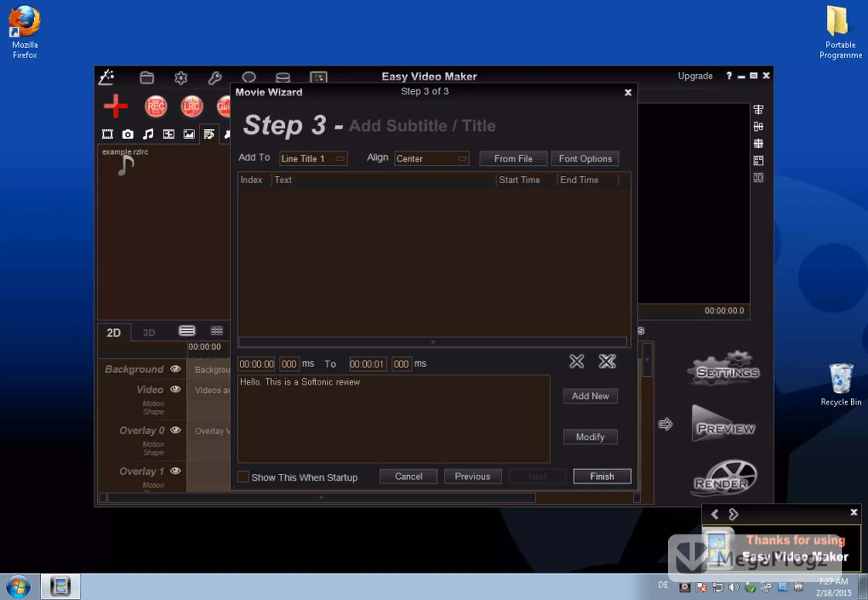Click the Start Time column header

coord(526,180)
